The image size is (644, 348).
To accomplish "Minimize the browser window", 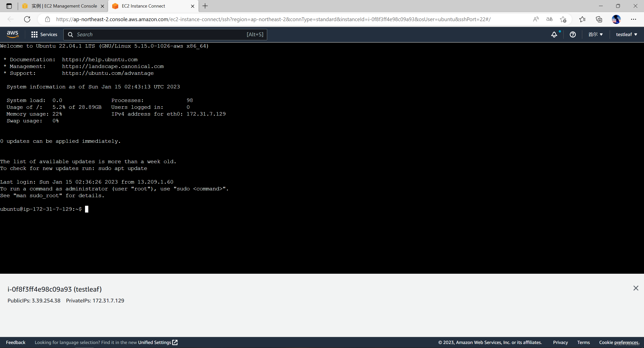I will [x=601, y=6].
